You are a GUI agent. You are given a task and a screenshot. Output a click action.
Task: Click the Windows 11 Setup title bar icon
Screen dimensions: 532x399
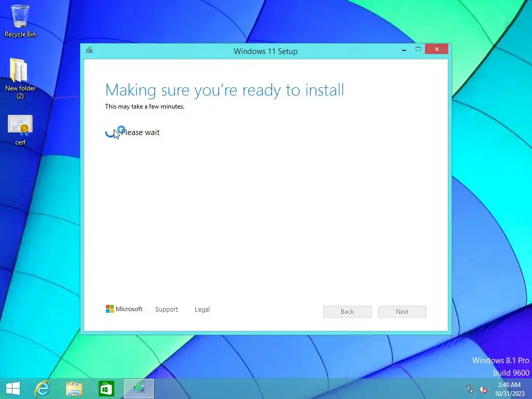coord(89,50)
